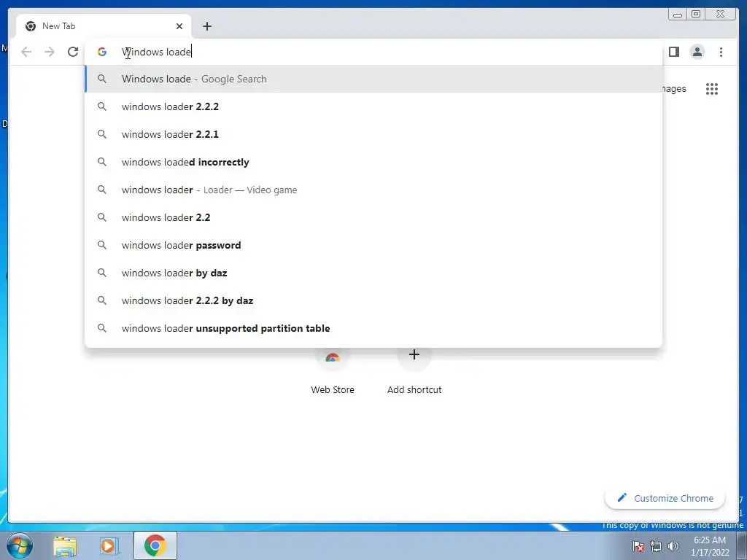This screenshot has width=747, height=560.
Task: Choose suggestion 'windows loader by daz'
Action: coord(373,273)
